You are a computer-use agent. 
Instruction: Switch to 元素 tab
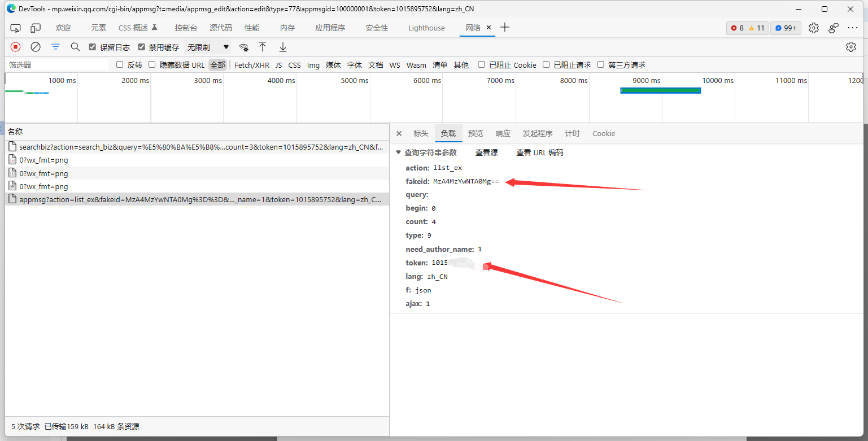[x=99, y=28]
